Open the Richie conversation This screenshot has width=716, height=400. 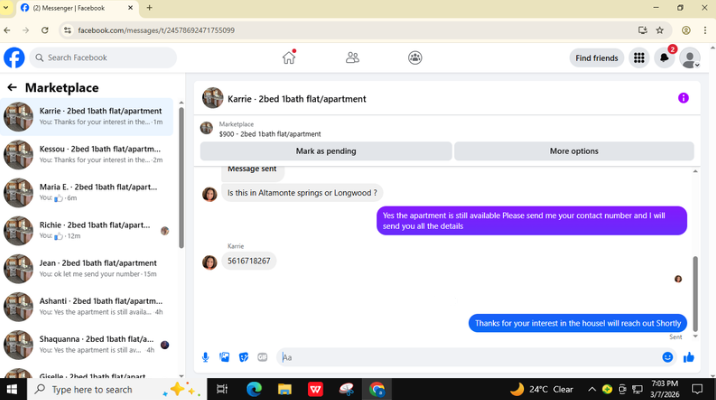click(x=87, y=230)
